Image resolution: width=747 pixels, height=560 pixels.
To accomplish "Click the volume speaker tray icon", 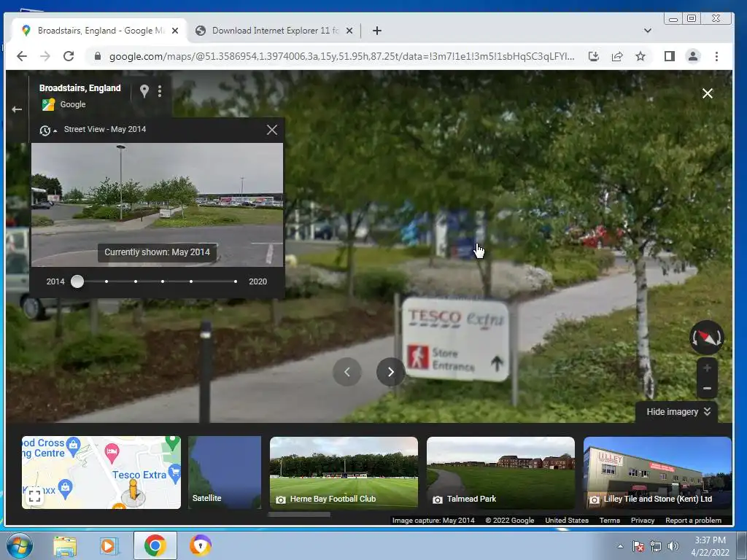I will tap(673, 546).
